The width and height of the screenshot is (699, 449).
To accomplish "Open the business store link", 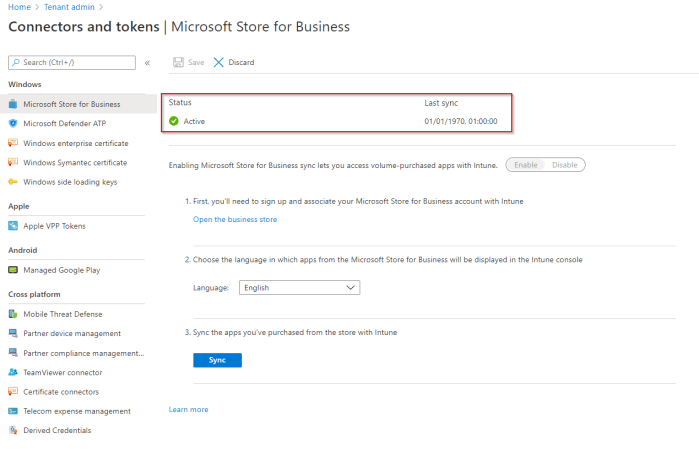I will (x=235, y=219).
